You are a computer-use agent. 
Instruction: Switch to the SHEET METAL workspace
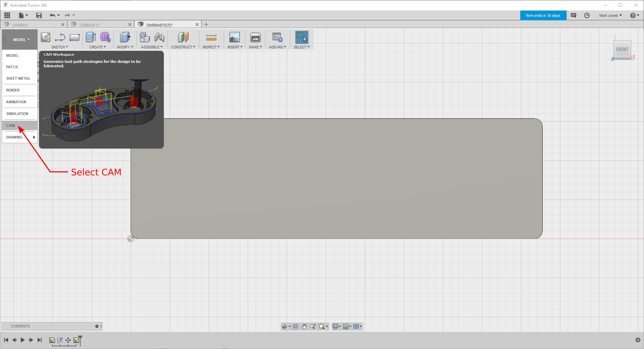19,79
